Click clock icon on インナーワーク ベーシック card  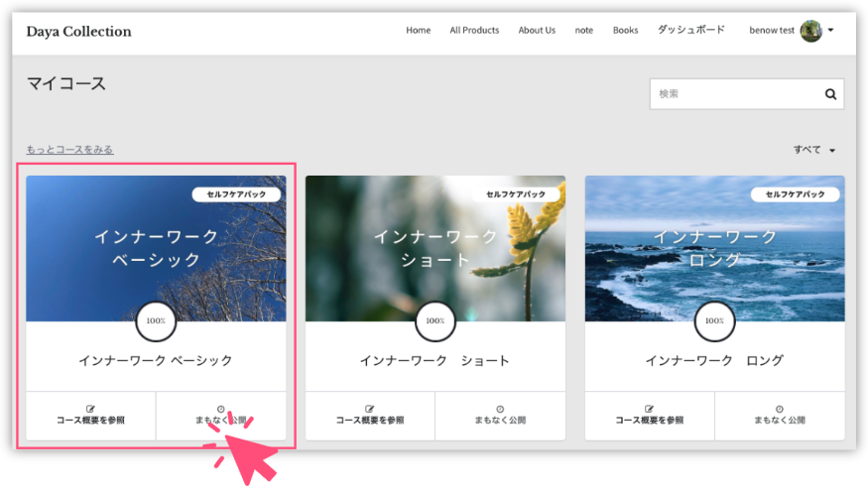click(221, 409)
